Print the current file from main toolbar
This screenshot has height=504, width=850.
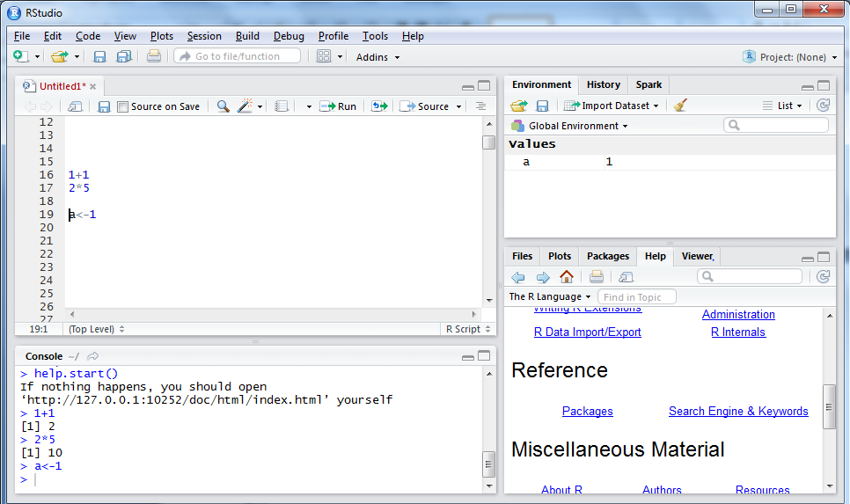tap(154, 56)
